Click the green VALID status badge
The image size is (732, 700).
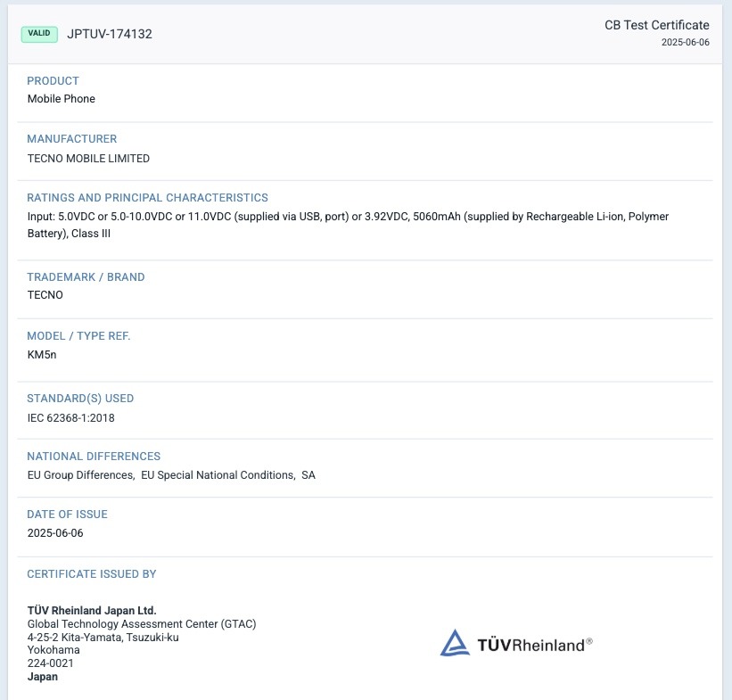click(x=39, y=34)
